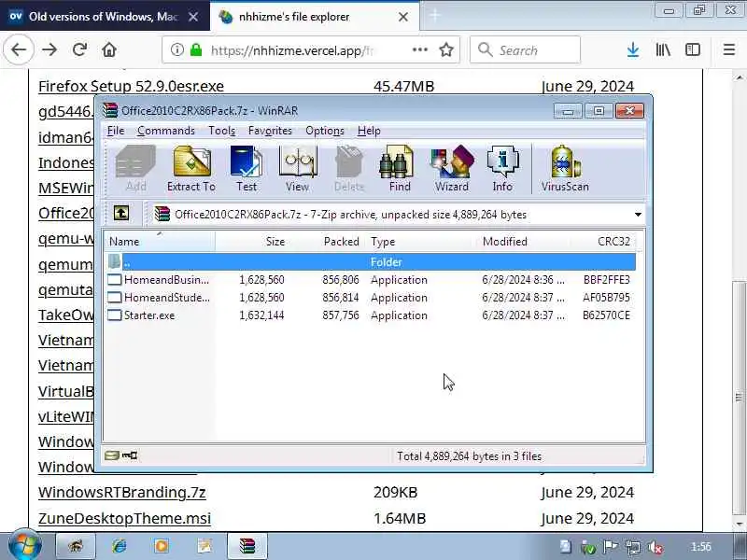The image size is (747, 560).
Task: Sort the list by Name column
Action: tap(160, 242)
